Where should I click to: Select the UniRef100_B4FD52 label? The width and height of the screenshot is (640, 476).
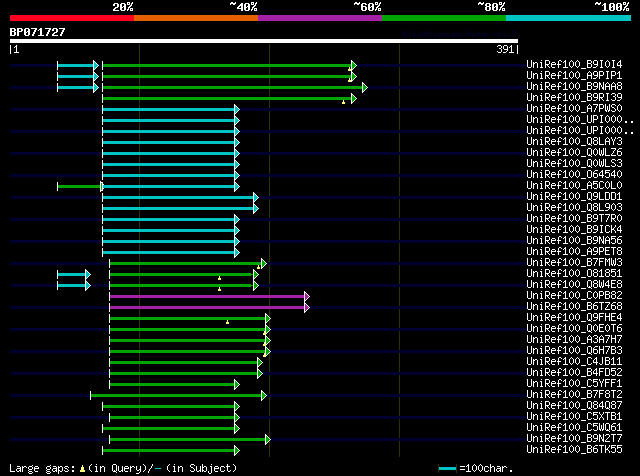point(574,373)
